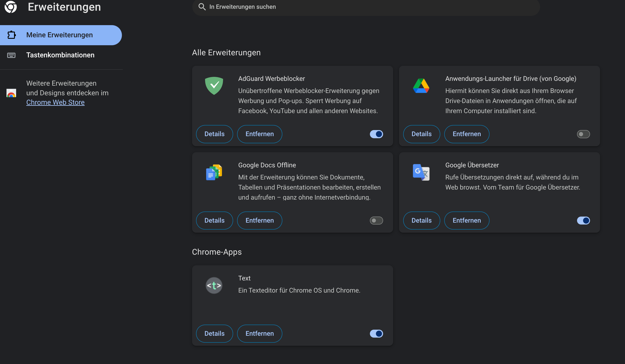Viewport: 625px width, 364px height.
Task: Remove AdGuard with the Entfernen button
Action: [260, 134]
